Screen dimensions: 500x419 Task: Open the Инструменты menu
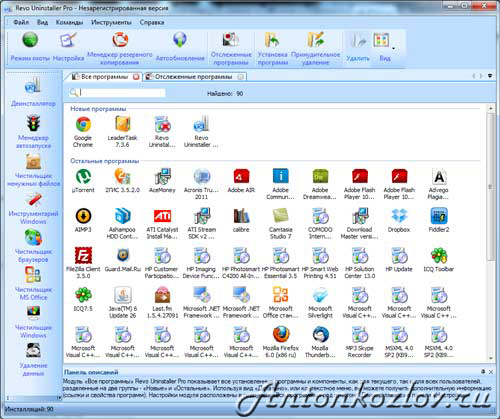click(x=111, y=22)
